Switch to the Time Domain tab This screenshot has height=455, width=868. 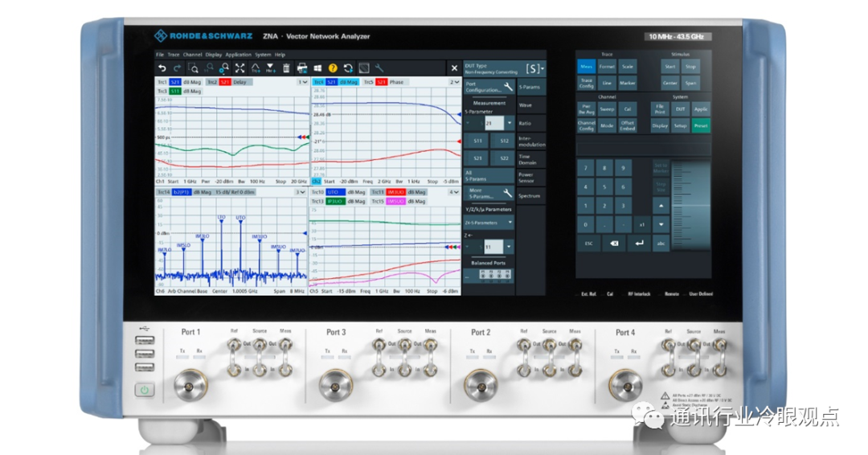531,159
